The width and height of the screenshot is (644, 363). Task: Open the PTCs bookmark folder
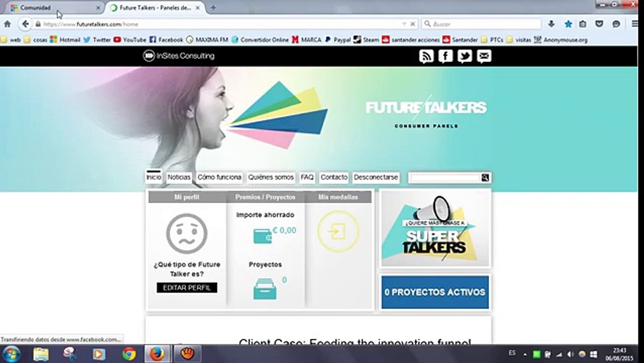point(492,39)
